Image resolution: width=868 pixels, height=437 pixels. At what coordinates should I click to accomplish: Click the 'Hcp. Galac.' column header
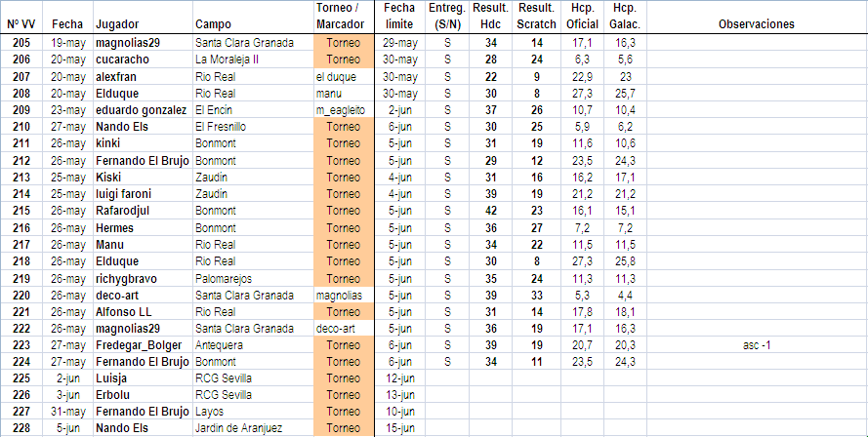coord(624,17)
